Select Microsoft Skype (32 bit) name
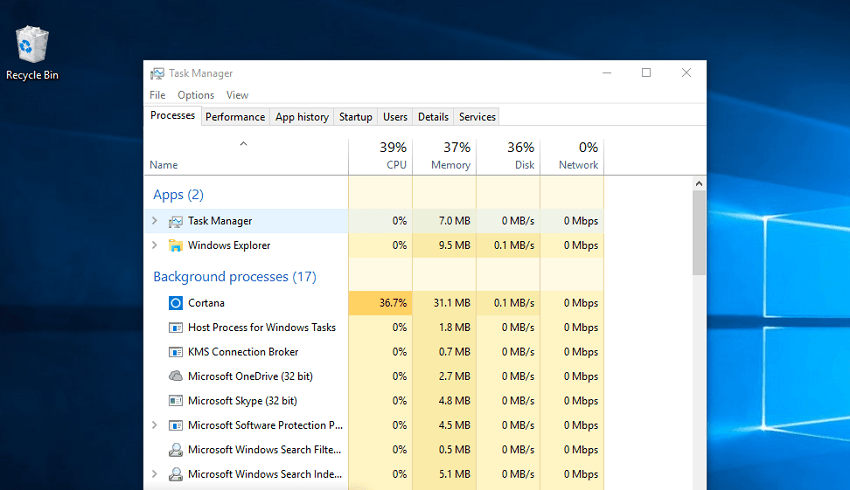Screen dimensions: 850x490 coord(242,401)
